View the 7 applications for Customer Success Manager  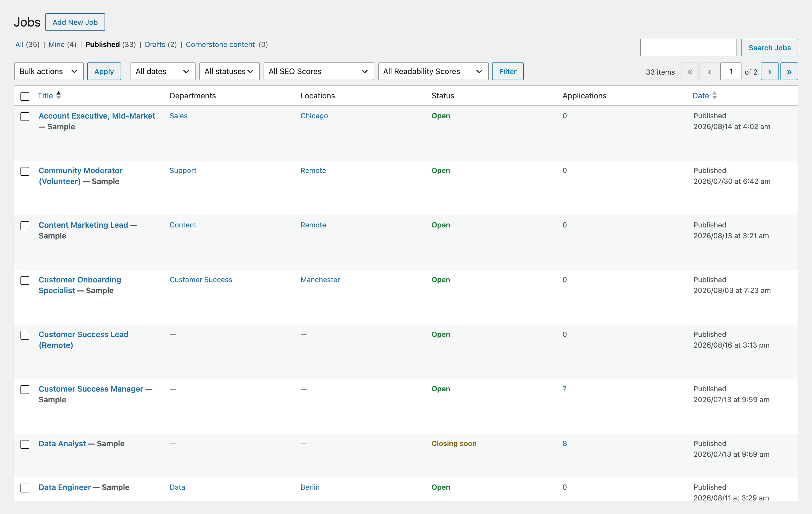click(x=564, y=389)
